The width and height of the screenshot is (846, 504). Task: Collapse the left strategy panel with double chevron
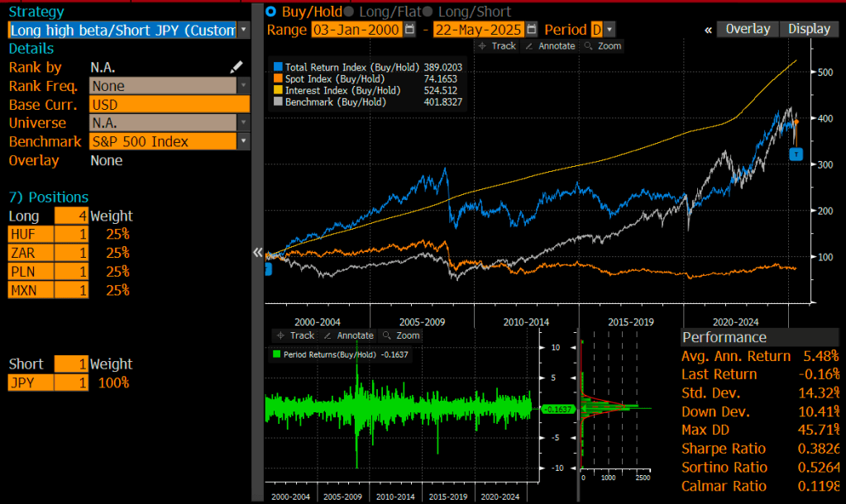pos(257,252)
